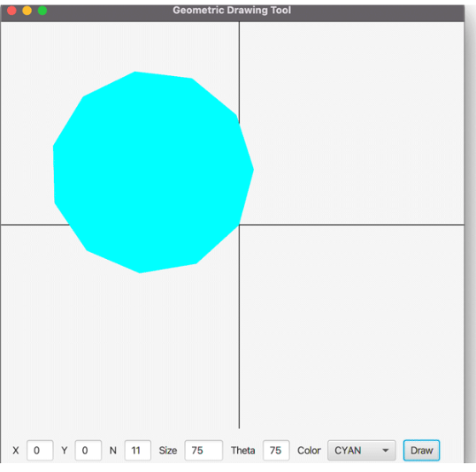
Task: Click the Size label text
Action: [167, 451]
